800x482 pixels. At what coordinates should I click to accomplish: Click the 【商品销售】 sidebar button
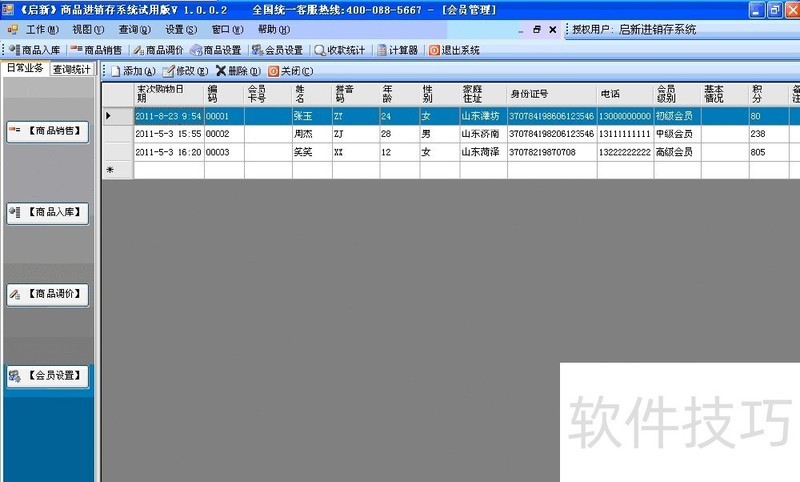click(x=48, y=132)
